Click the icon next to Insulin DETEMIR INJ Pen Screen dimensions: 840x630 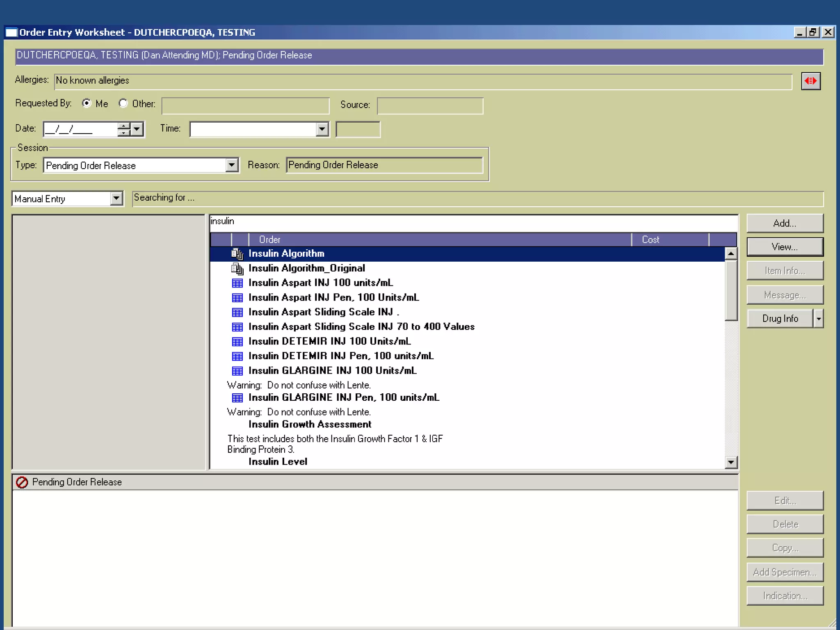(237, 356)
